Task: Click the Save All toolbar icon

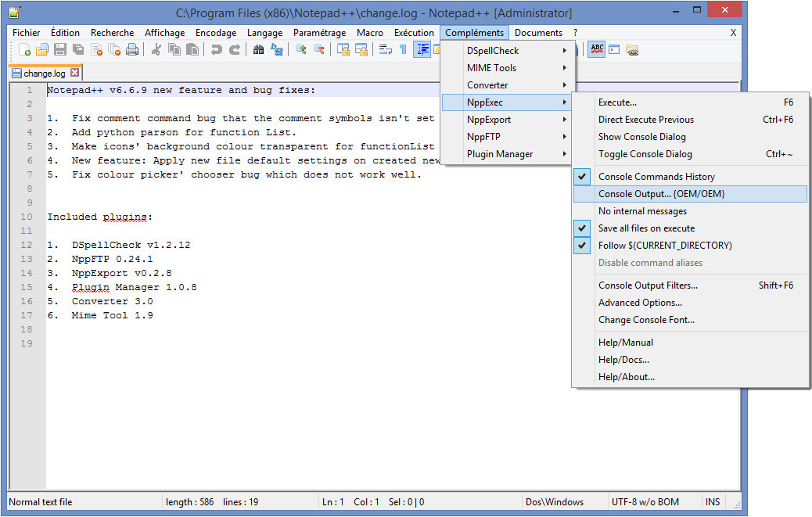Action: click(78, 50)
